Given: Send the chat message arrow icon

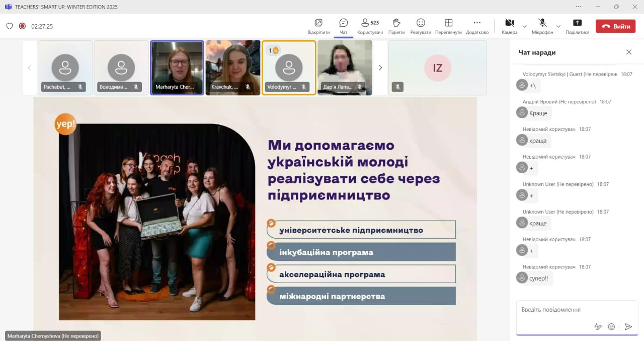Looking at the screenshot, I should (628, 326).
